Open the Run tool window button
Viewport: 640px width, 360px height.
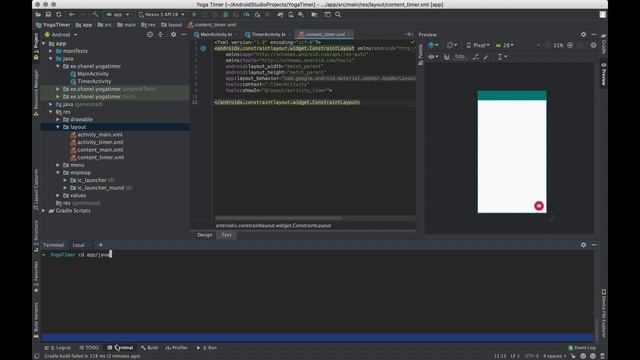coord(207,348)
